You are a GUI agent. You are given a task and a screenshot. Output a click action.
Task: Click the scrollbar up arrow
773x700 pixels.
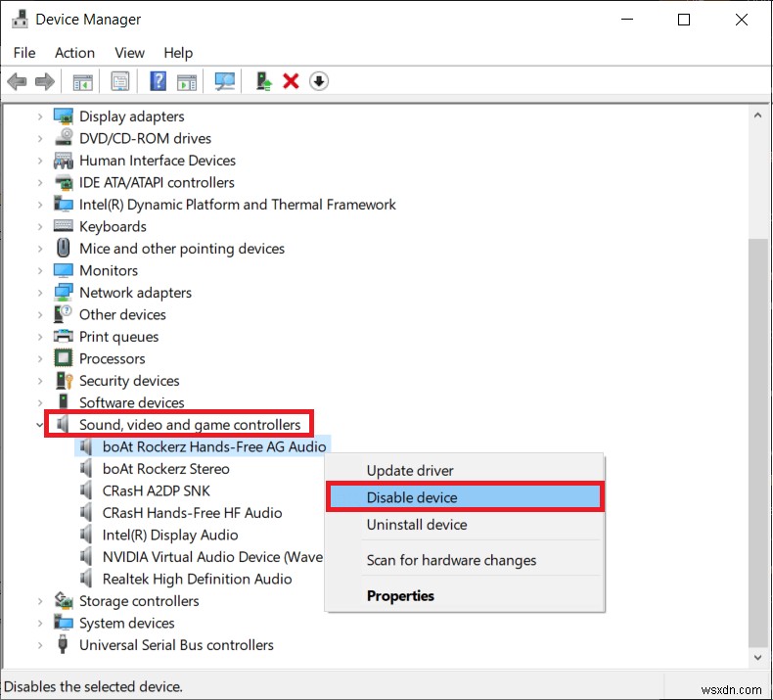757,116
